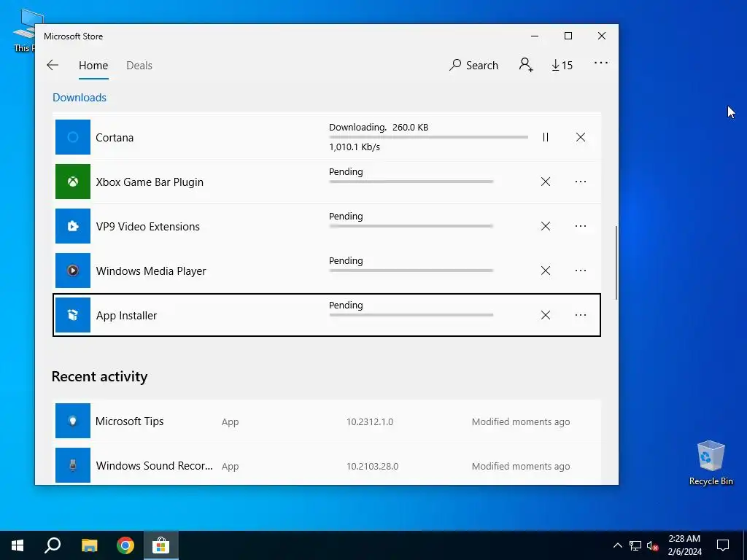747x560 pixels.
Task: Cancel the VP9 Video Extensions download
Action: pos(546,226)
